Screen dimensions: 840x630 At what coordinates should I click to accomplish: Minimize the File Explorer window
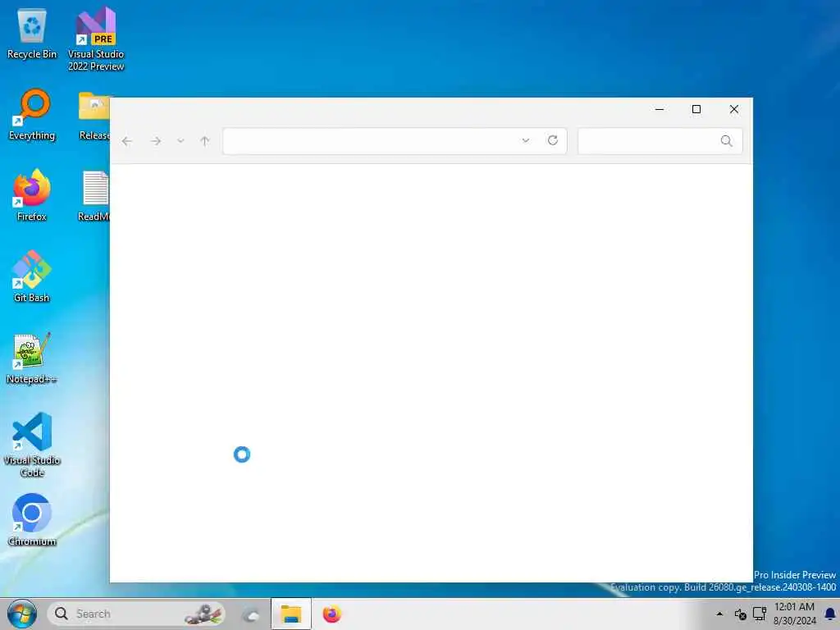660,109
